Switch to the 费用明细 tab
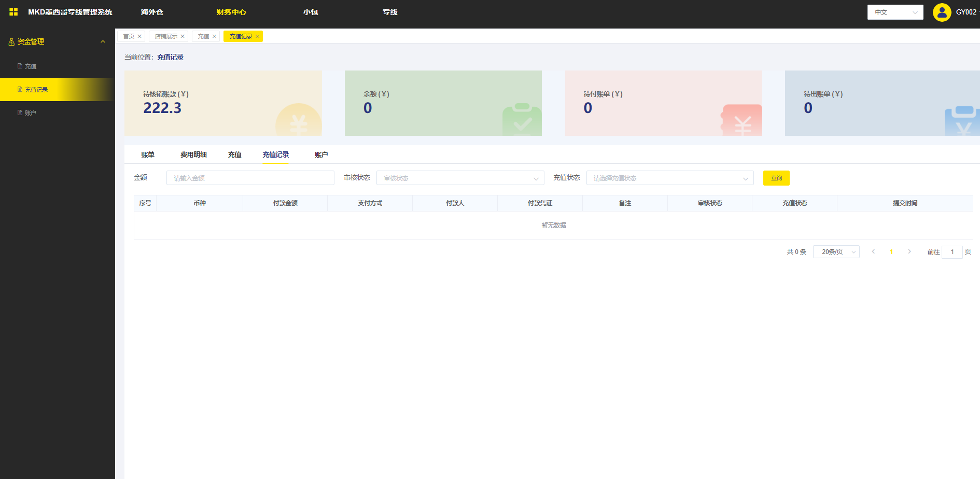 coord(193,155)
